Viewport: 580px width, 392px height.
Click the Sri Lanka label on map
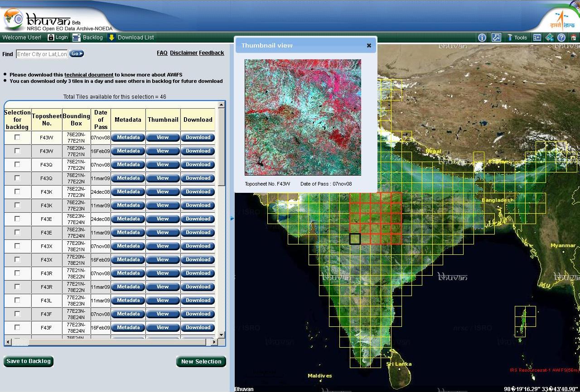coord(399,364)
